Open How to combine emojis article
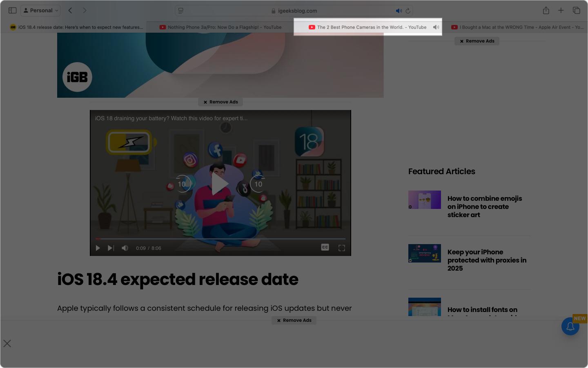The width and height of the screenshot is (588, 368). [x=485, y=206]
